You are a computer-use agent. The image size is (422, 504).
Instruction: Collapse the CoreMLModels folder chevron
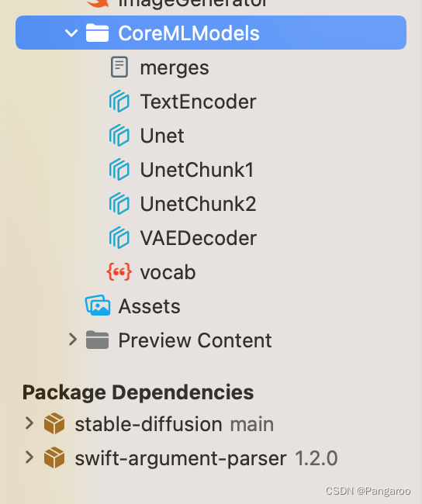[x=71, y=33]
